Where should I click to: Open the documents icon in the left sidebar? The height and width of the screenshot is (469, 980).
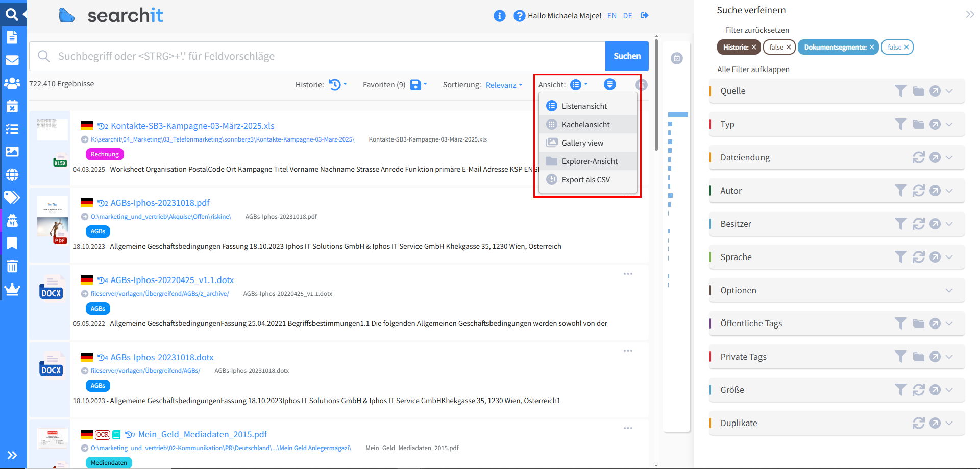click(12, 37)
